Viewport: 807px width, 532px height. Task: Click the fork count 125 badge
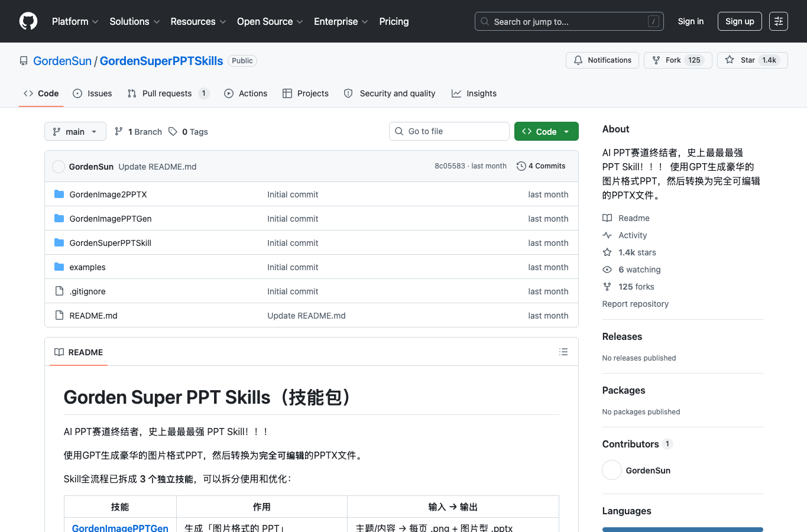(694, 60)
